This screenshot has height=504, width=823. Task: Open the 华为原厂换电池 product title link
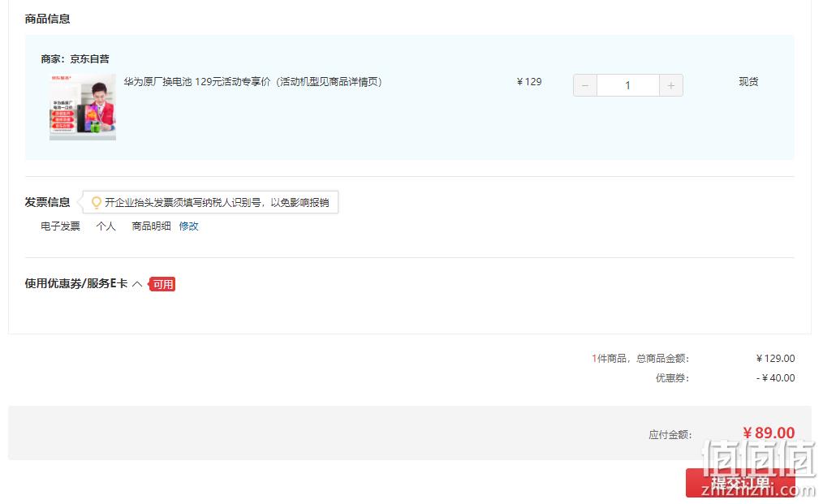pyautogui.click(x=252, y=82)
